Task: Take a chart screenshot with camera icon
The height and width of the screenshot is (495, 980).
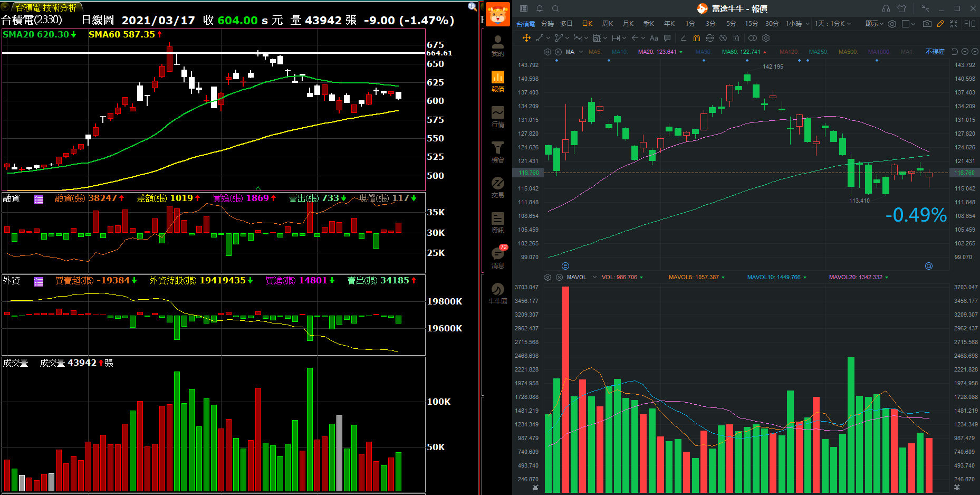Action: (927, 24)
